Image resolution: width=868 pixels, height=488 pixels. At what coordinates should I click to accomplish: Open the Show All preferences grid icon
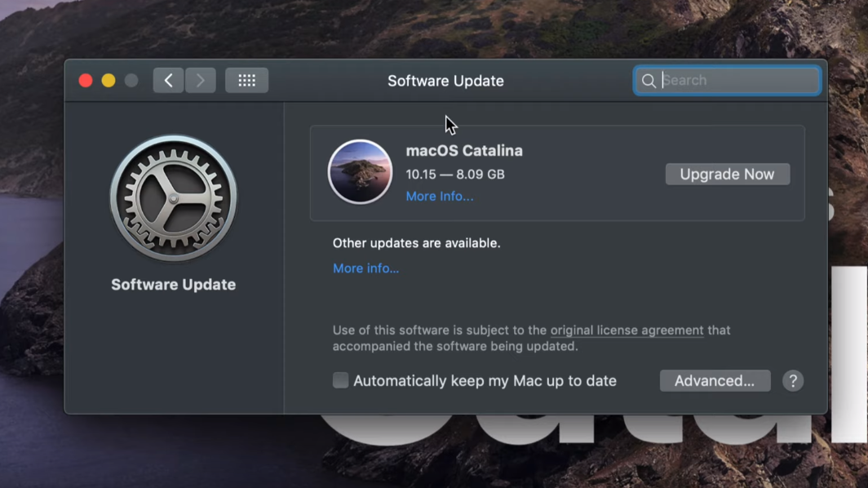tap(246, 80)
